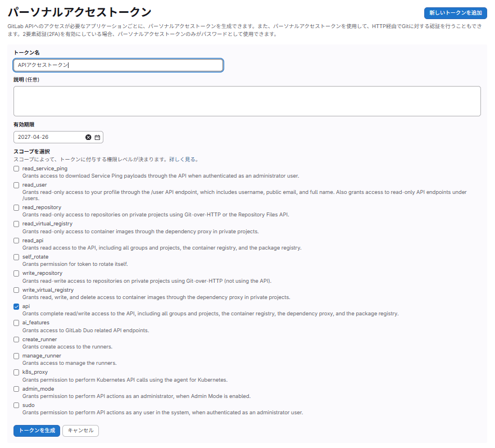Check the read_virtual_registry scope
Screen dimensions: 495x448
[16, 224]
